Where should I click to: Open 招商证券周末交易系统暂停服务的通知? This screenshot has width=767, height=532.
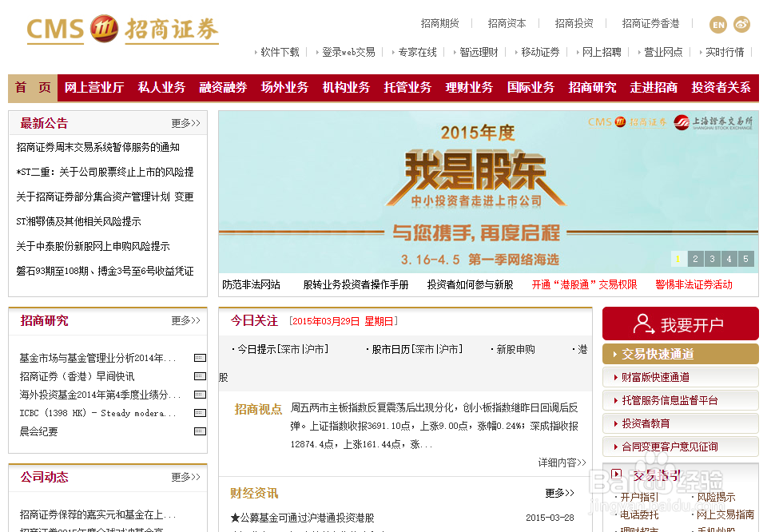point(97,147)
